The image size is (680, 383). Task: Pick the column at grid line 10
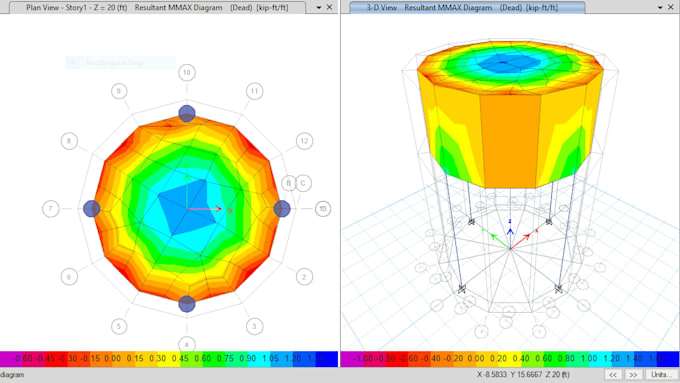point(187,113)
